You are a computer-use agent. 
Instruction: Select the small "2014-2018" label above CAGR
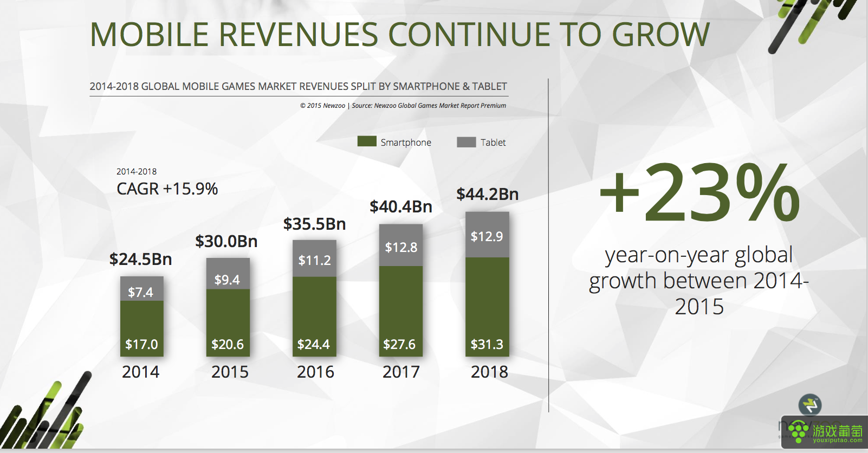click(137, 171)
